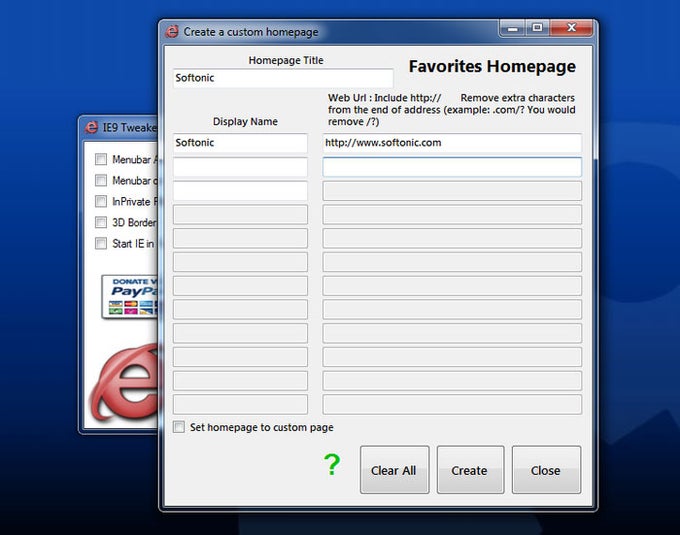Click the Create a custom homepage title text
Viewport: 680px width, 535px height.
pyautogui.click(x=251, y=32)
